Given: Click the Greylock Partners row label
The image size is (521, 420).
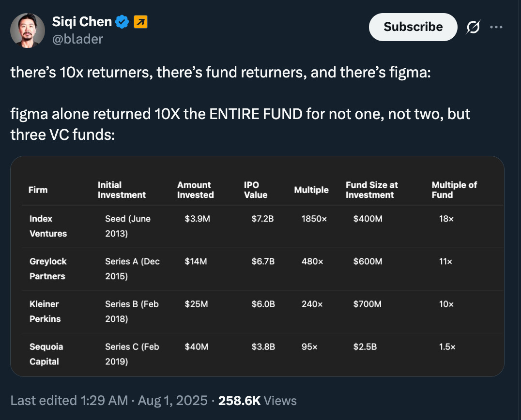Looking at the screenshot, I should click(x=48, y=269).
